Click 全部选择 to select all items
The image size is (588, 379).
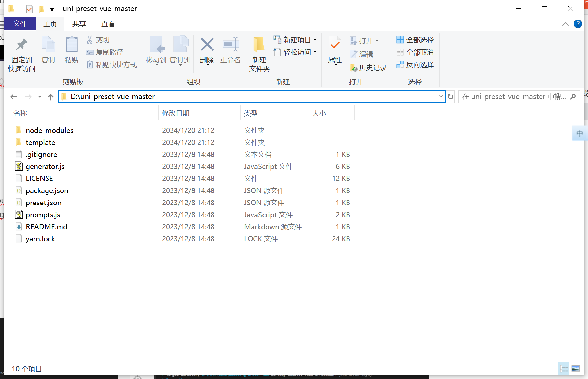[416, 40]
